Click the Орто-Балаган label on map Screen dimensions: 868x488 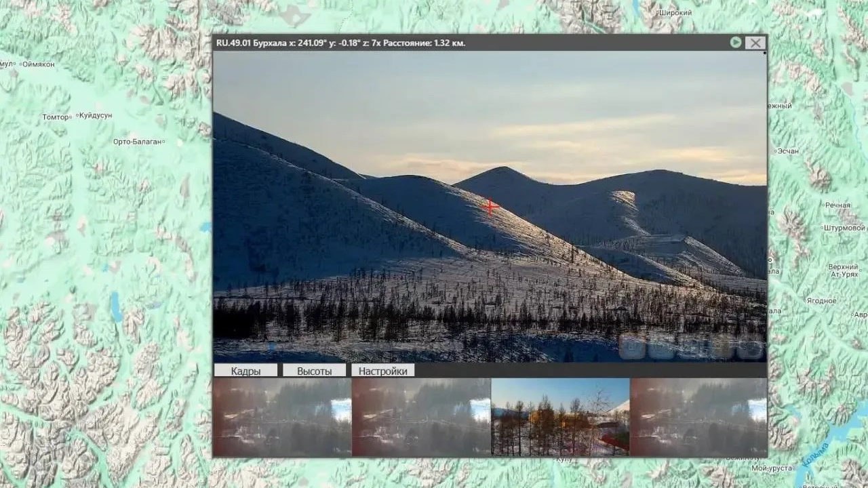(x=136, y=142)
